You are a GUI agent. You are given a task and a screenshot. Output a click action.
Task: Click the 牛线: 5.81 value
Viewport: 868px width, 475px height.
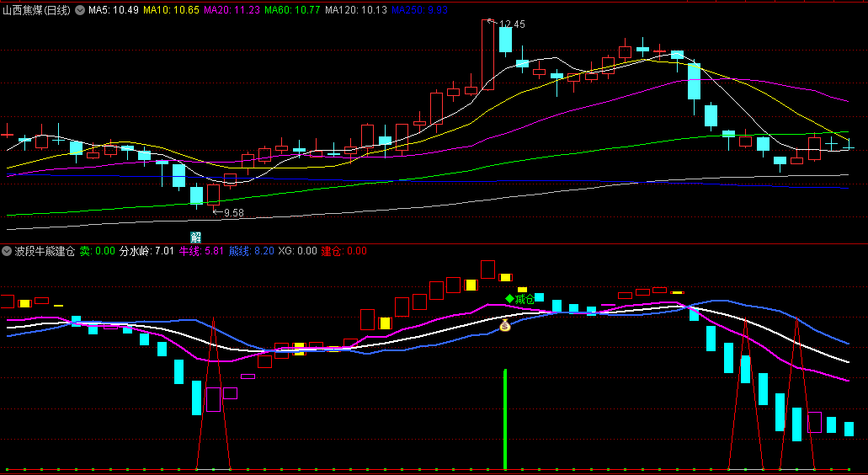(x=201, y=251)
